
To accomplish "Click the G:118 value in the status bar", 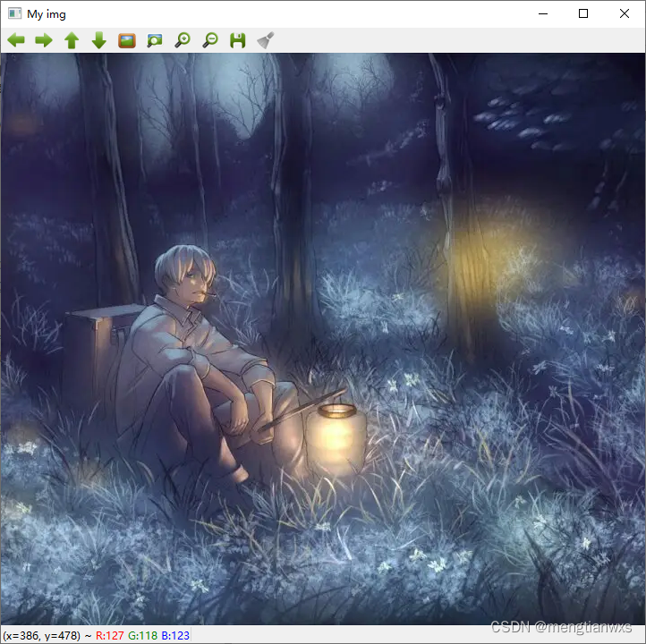I will tap(142, 636).
